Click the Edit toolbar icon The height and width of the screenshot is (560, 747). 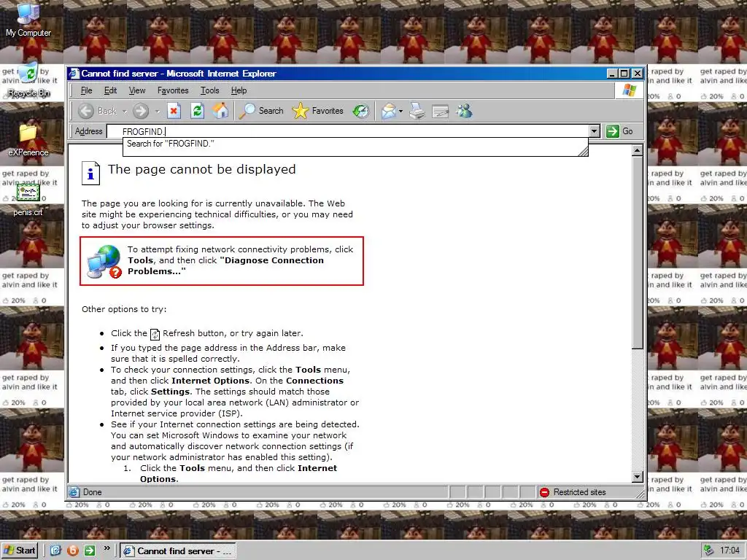tap(440, 112)
